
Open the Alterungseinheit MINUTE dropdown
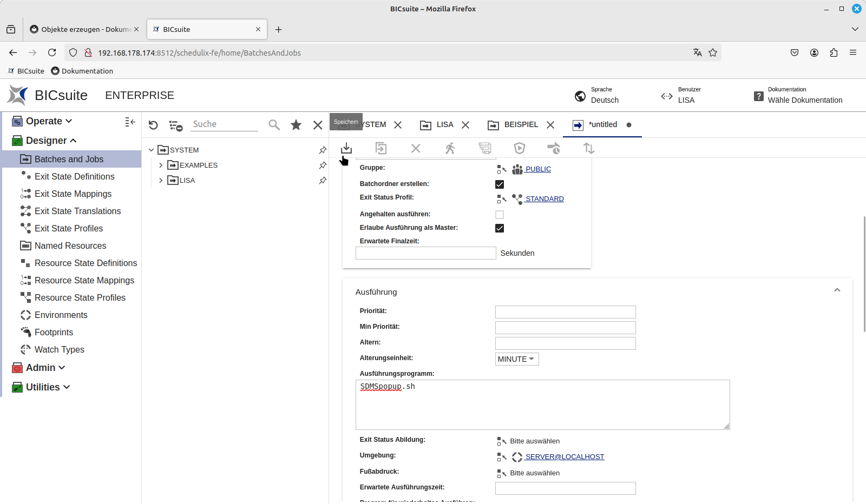[516, 359]
